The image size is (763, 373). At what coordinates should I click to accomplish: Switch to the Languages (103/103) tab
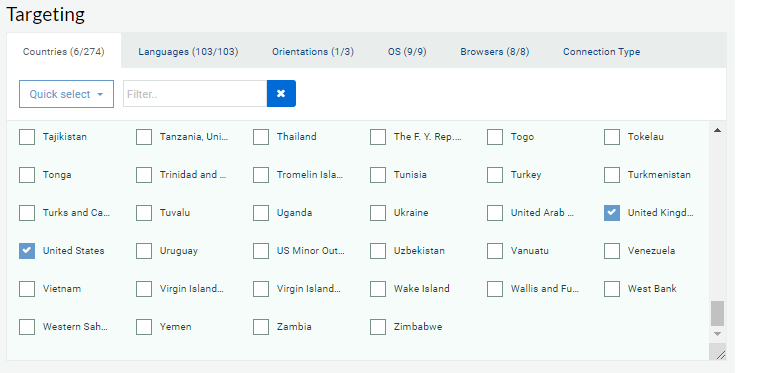click(188, 52)
